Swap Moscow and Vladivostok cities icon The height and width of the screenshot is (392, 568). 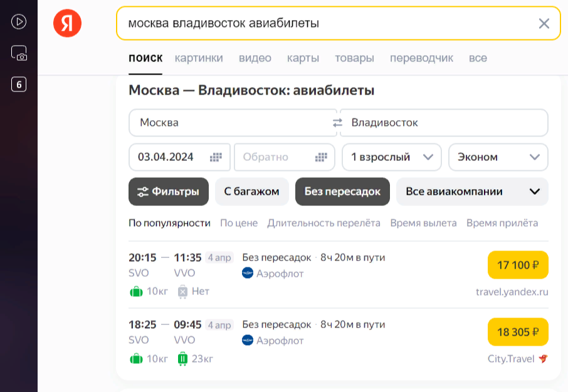point(338,123)
